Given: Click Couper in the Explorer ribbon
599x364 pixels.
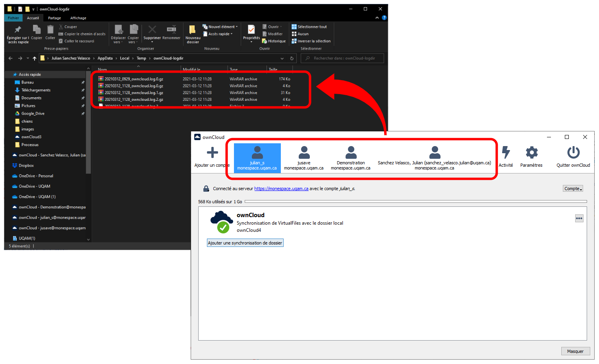Looking at the screenshot, I should 68,27.
